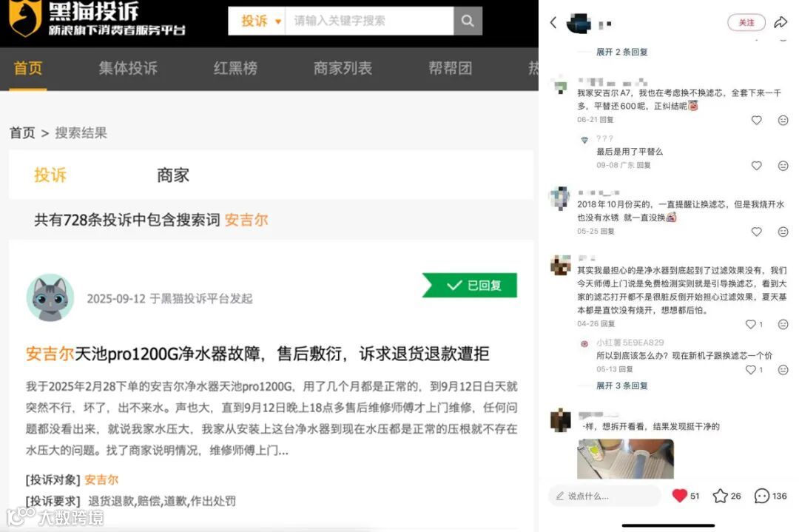Go to the 首页 navigation tab
799x532 pixels.
28,68
